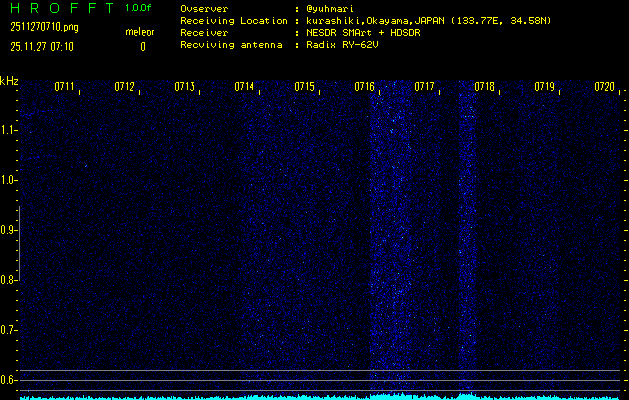Image resolution: width=629 pixels, height=400 pixels.
Task: Click the Ovserver label
Action: tap(204, 9)
